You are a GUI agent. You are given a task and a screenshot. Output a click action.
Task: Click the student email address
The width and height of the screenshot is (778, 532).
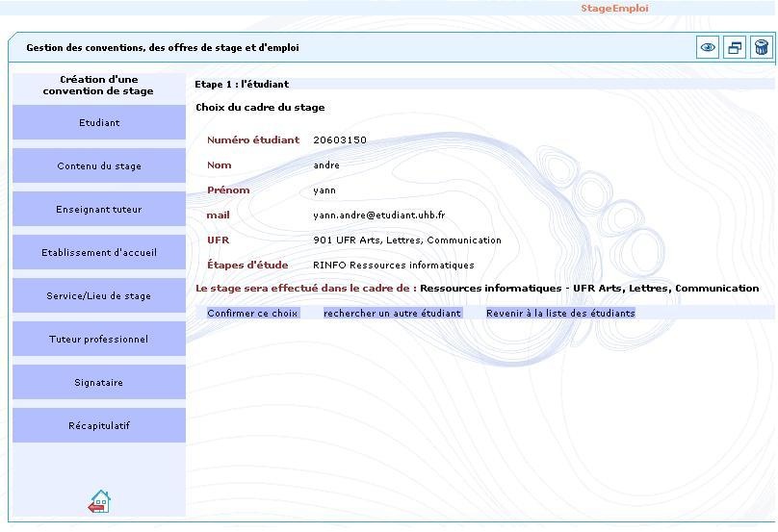[x=378, y=215]
